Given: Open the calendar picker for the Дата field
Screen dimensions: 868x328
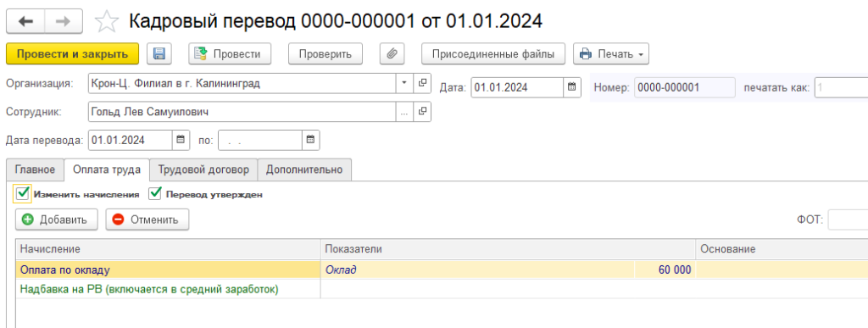Looking at the screenshot, I should coord(572,86).
